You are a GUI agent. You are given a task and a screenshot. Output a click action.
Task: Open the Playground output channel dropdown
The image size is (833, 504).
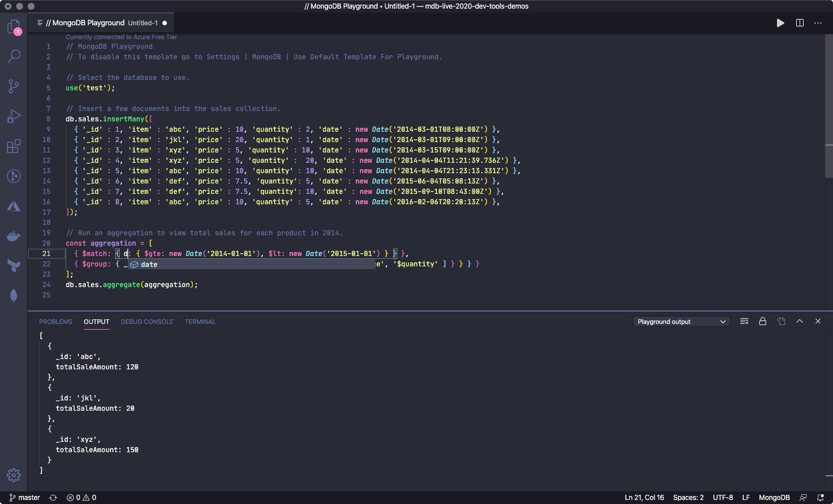pyautogui.click(x=681, y=321)
